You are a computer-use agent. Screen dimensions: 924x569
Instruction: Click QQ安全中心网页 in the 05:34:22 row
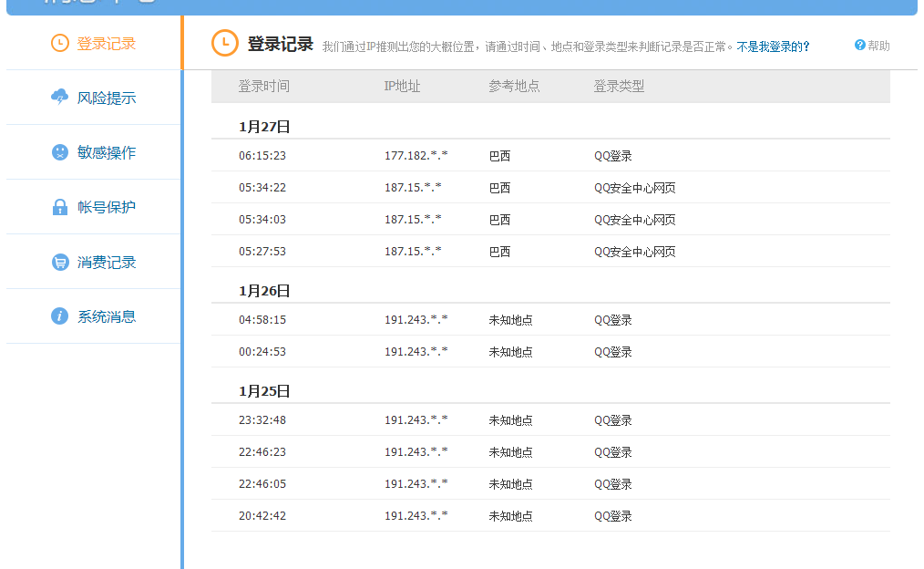pyautogui.click(x=634, y=188)
